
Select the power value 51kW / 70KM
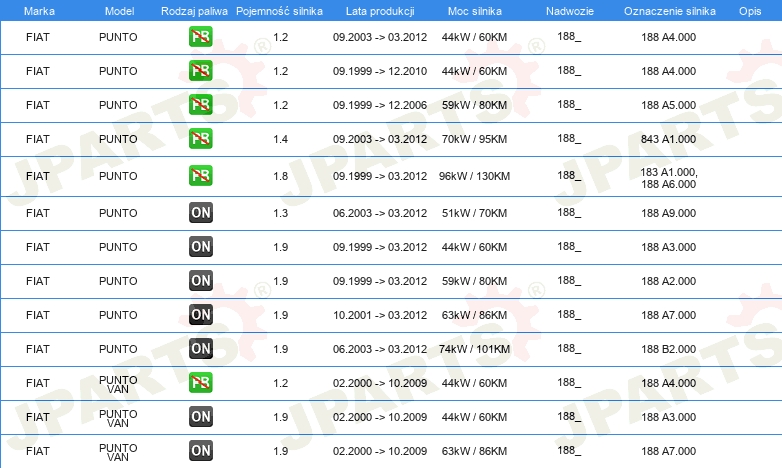[474, 213]
